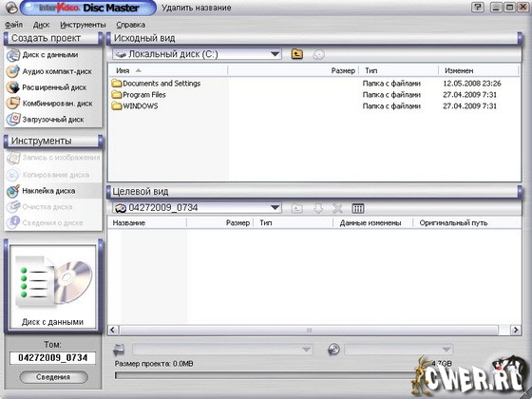The width and height of the screenshot is (532, 399).
Task: Click the Копирование диска icon
Action: (13, 175)
